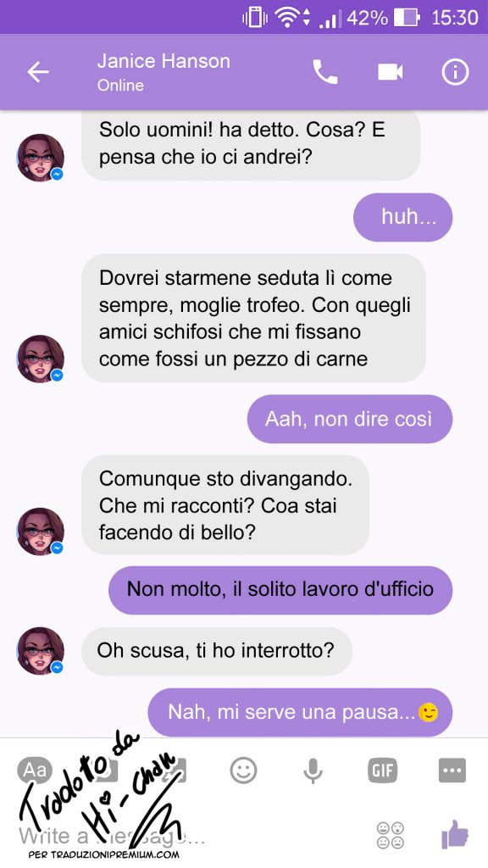The height and width of the screenshot is (868, 488).
Task: Tap the Aa text keyboard button
Action: click(34, 770)
